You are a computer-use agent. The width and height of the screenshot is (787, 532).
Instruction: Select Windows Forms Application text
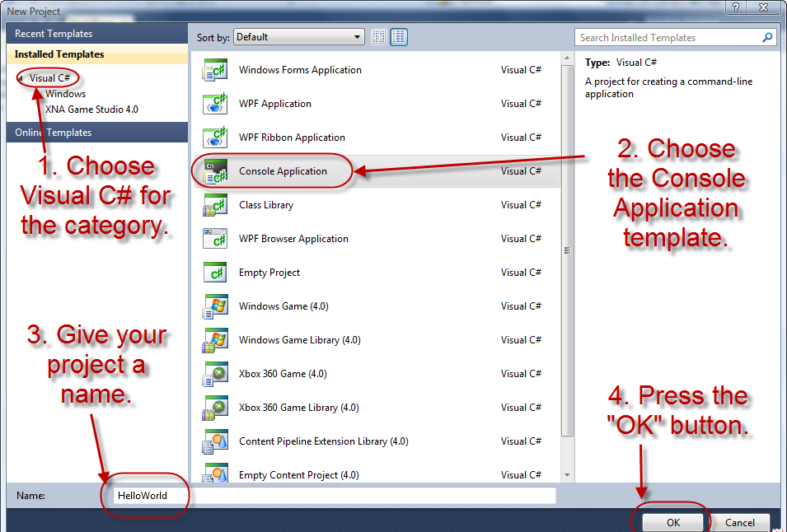[x=300, y=70]
